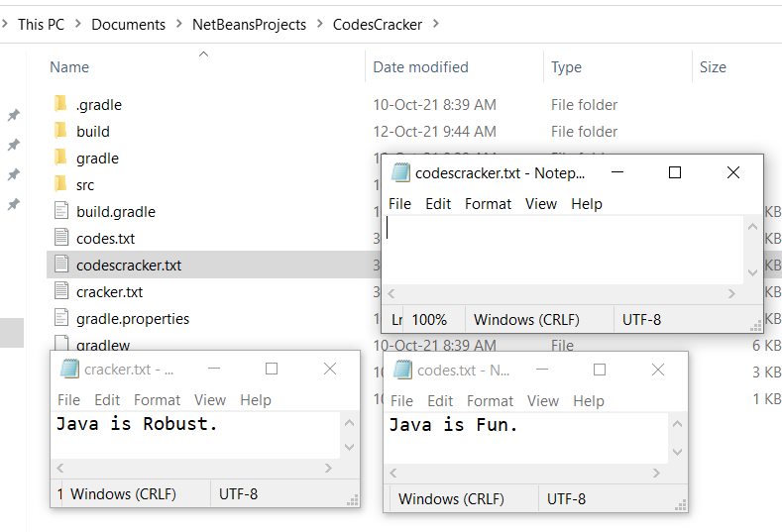Navigate to NetBeansProjects in address bar
This screenshot has width=782, height=532.
(249, 25)
